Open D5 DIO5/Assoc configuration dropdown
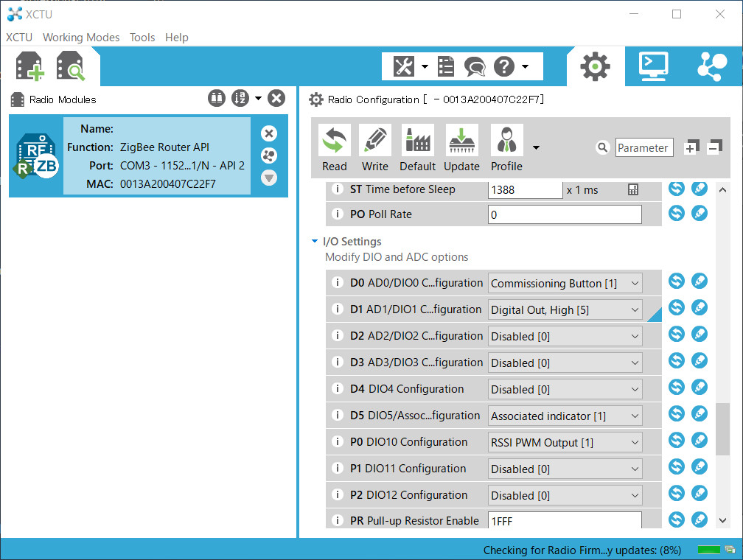 pyautogui.click(x=565, y=416)
